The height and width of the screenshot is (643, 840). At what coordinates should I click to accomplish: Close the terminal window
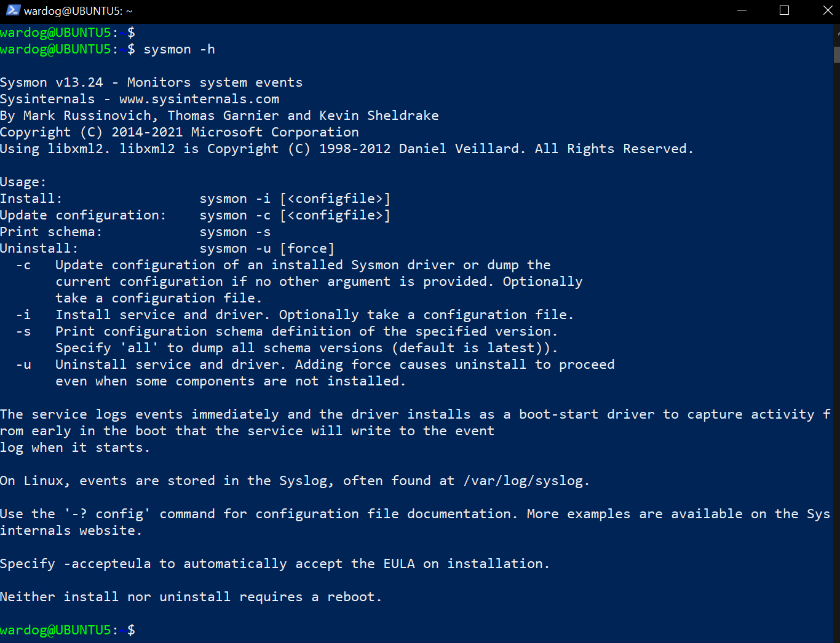click(x=828, y=10)
